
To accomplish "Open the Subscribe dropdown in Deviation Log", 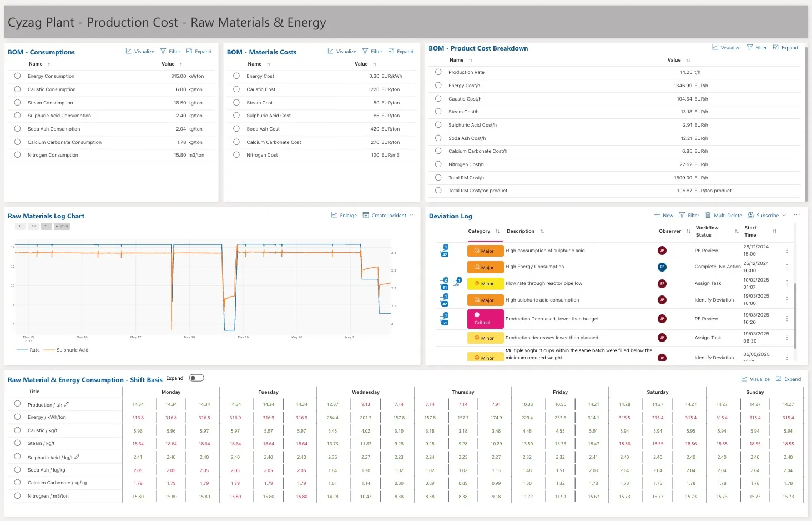I will click(x=767, y=216).
